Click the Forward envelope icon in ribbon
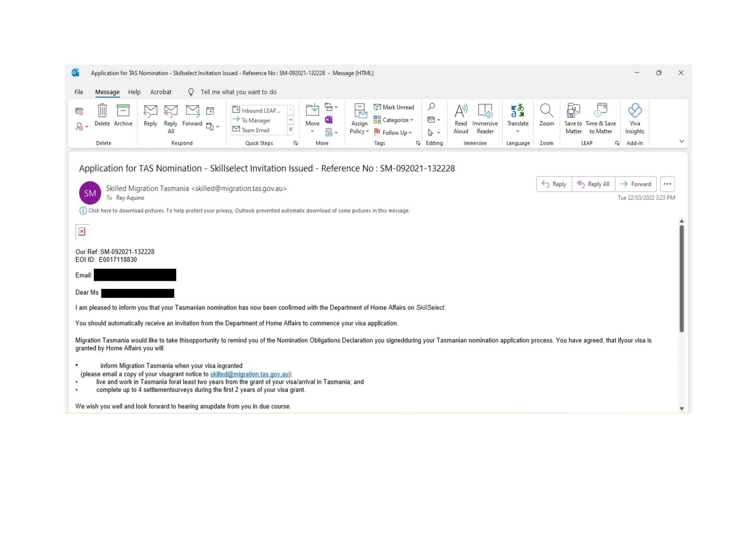 point(192,111)
